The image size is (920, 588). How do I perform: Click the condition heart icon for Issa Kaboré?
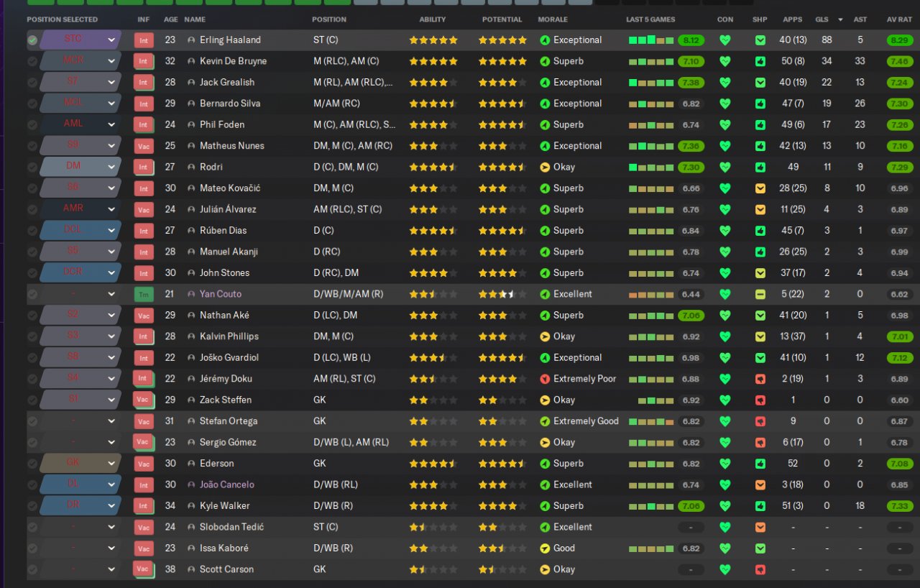(724, 548)
